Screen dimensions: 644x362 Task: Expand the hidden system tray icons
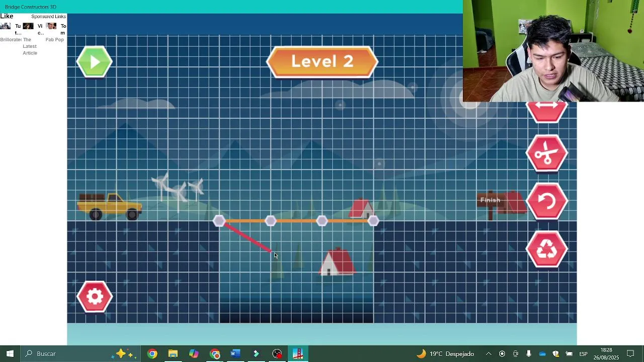pos(489,354)
